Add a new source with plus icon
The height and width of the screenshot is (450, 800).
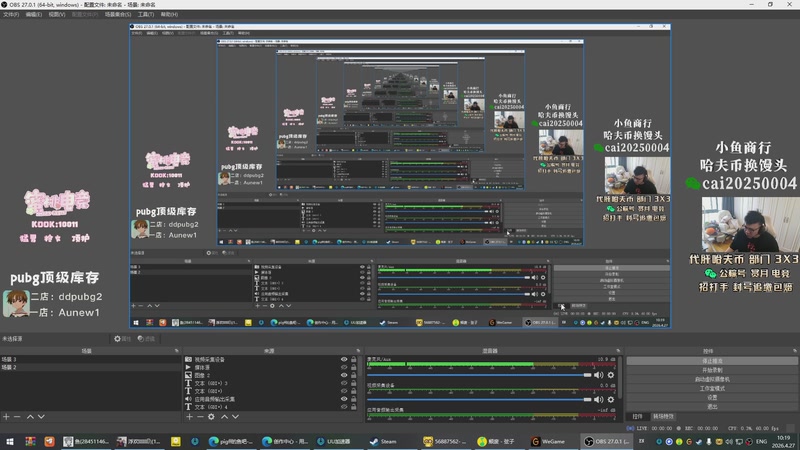189,417
